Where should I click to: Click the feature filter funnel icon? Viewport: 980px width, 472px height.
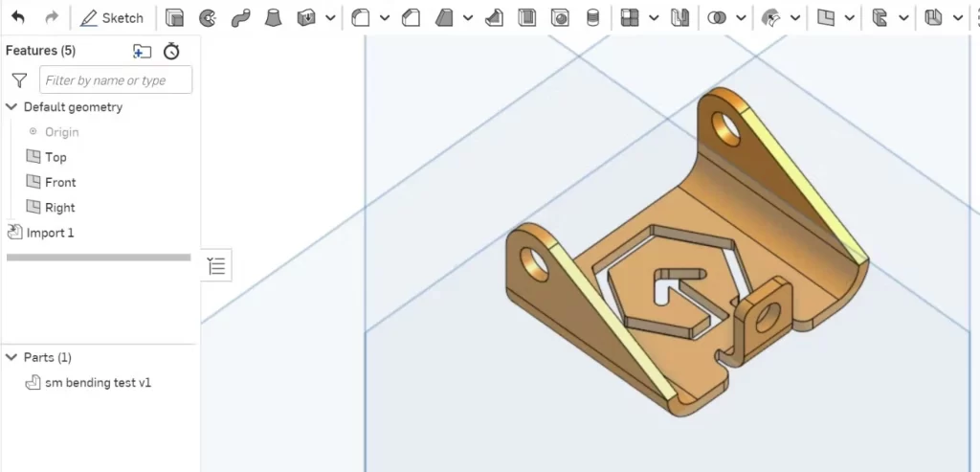coord(19,80)
